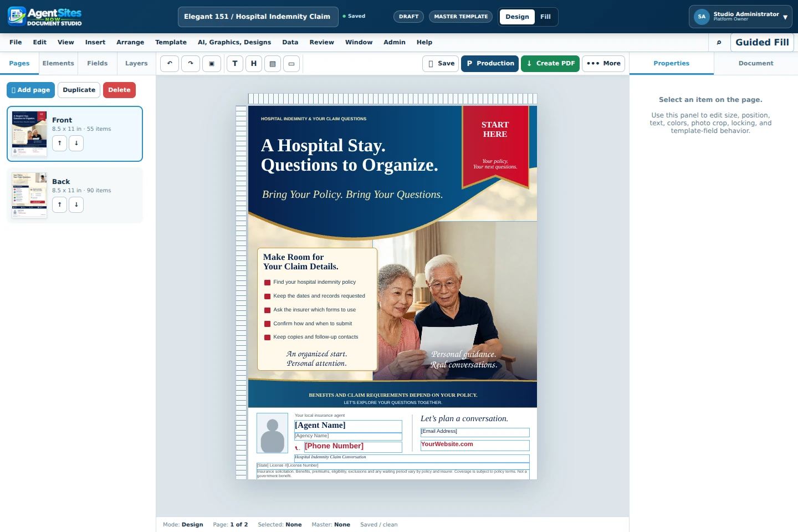Click the SA user avatar
This screenshot has height=532, width=798.
point(702,17)
